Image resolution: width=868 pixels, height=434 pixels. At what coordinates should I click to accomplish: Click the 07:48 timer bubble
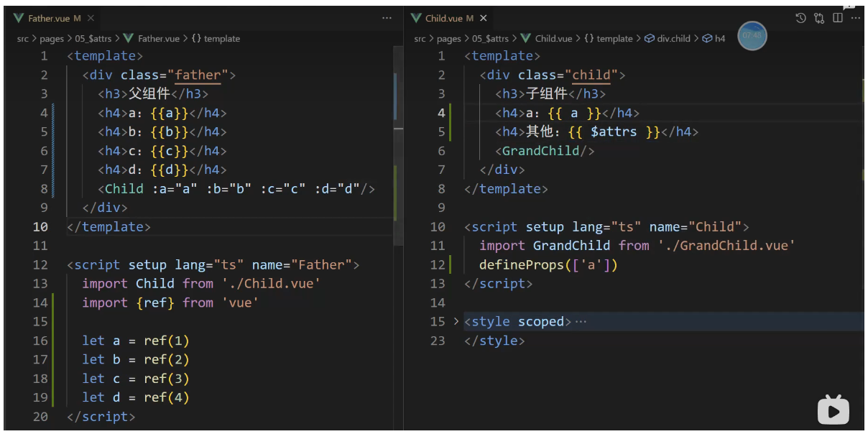752,35
